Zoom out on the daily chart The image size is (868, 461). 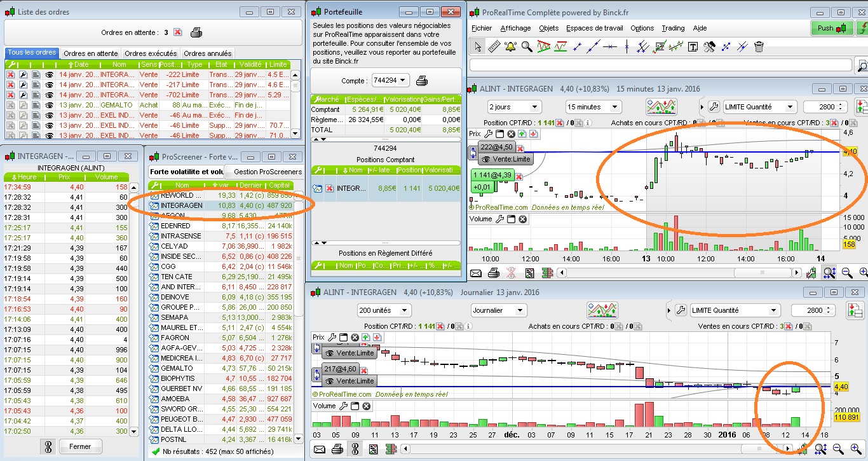[x=838, y=450]
